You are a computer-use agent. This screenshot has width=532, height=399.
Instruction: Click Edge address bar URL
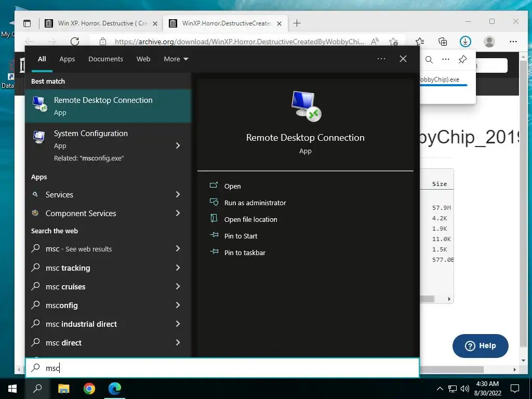click(x=239, y=42)
